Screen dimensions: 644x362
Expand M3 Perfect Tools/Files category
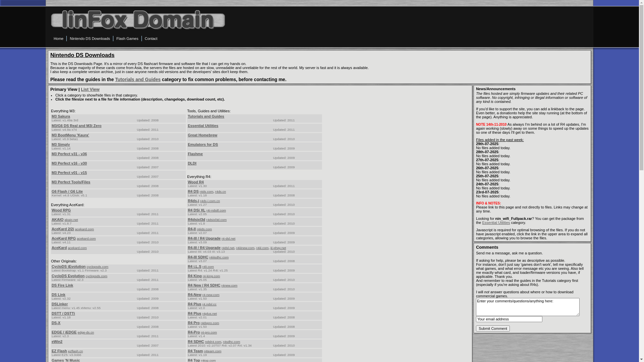71,182
